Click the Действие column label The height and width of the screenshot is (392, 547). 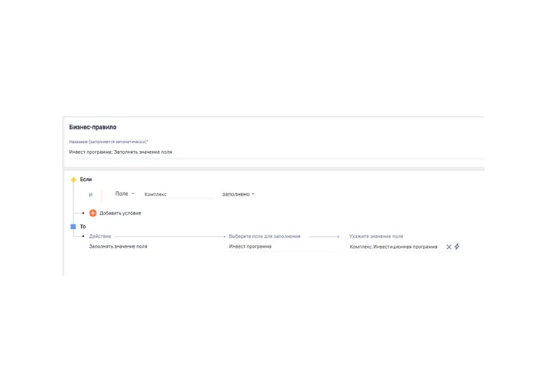pyautogui.click(x=100, y=236)
